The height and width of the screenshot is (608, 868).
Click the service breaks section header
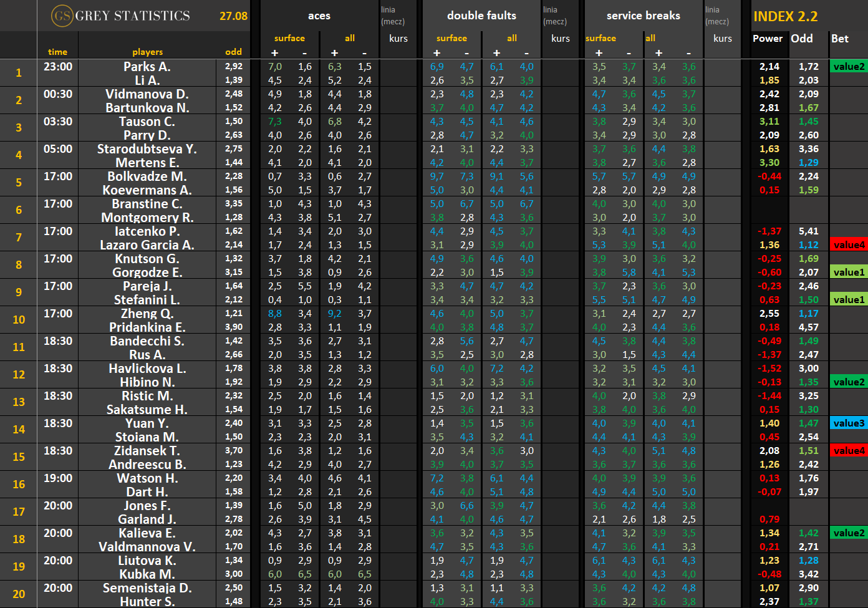[x=644, y=16]
